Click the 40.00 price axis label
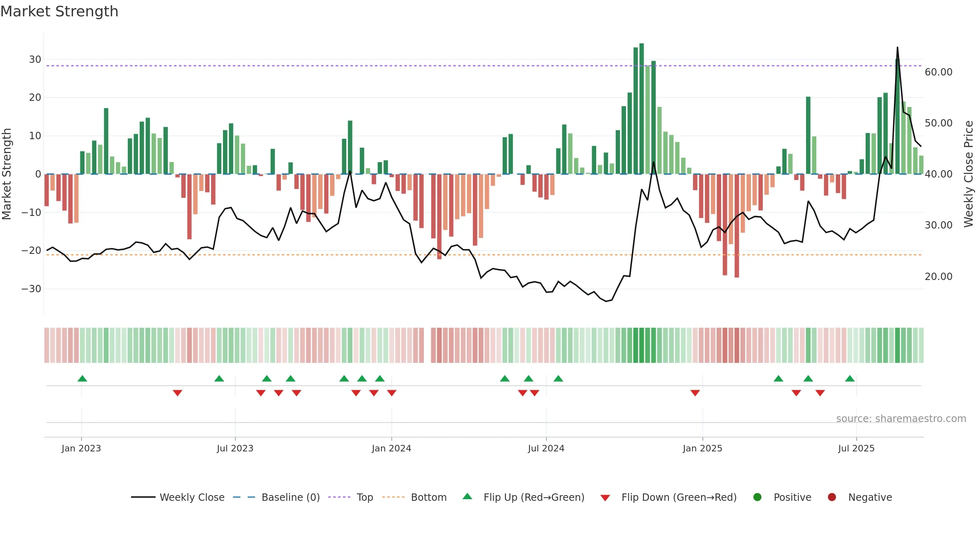This screenshot has width=980, height=551. coord(939,174)
